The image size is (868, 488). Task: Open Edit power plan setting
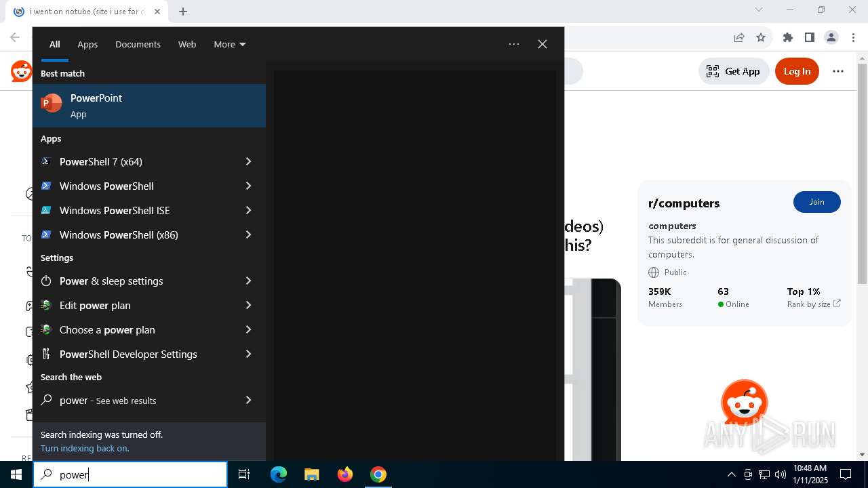click(137, 305)
